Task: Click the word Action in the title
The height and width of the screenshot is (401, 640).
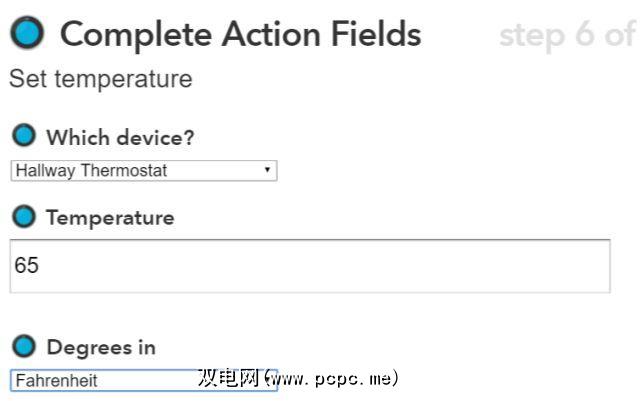Action: [270, 35]
